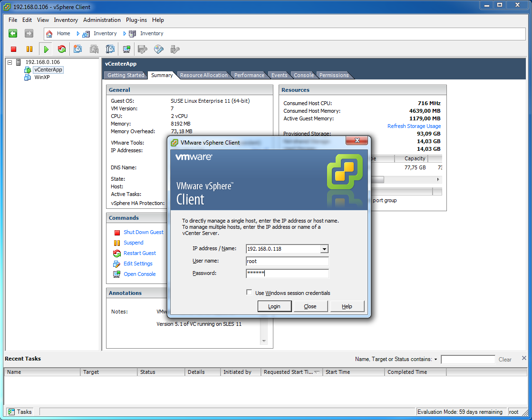Switch to the Resource Allocation tab
This screenshot has width=532, height=420.
coord(203,75)
